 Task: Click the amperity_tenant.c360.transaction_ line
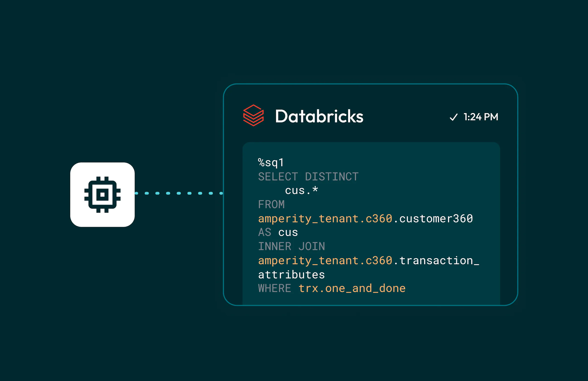tap(369, 261)
